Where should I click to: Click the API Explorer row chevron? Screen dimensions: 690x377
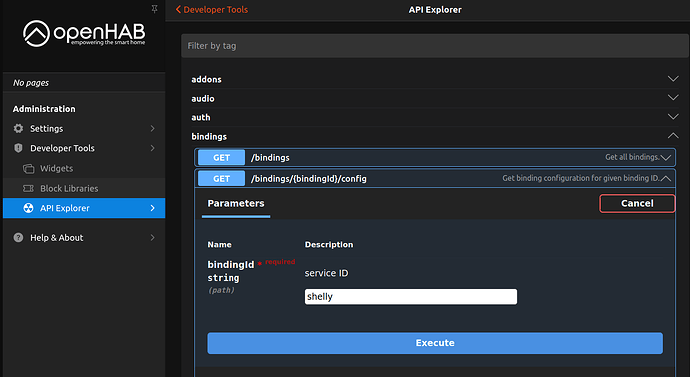152,208
